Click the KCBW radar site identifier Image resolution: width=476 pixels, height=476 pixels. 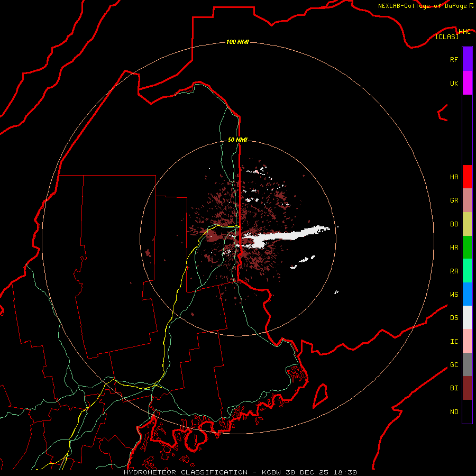(272, 472)
